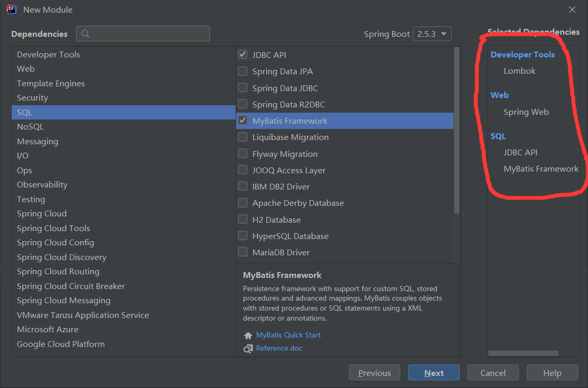Select the Spring Cloud Routing category
Screen dimensions: 588x388
coord(123,272)
